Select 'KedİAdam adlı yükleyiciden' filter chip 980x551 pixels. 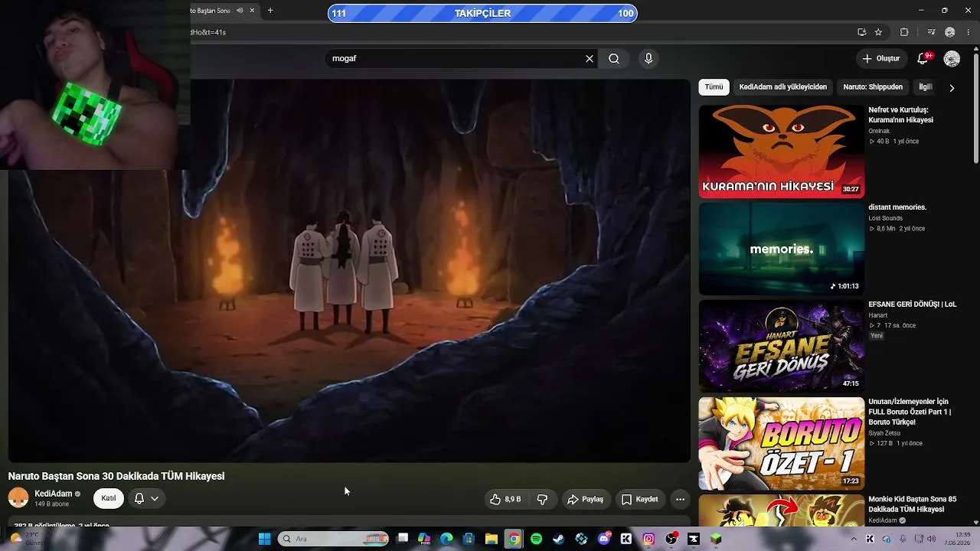(782, 87)
